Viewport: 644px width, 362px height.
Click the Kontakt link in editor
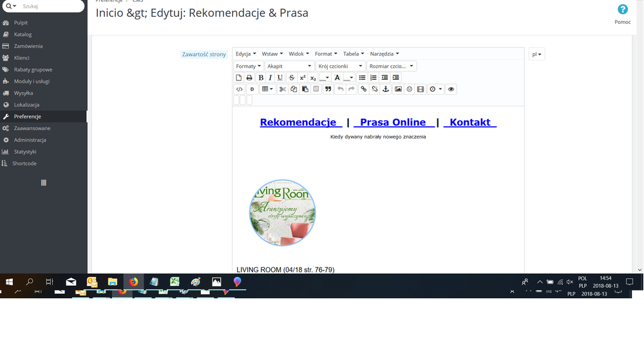pyautogui.click(x=470, y=122)
